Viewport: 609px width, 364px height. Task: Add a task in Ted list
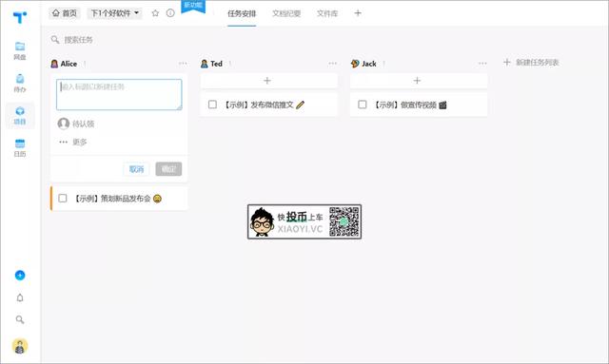point(268,81)
